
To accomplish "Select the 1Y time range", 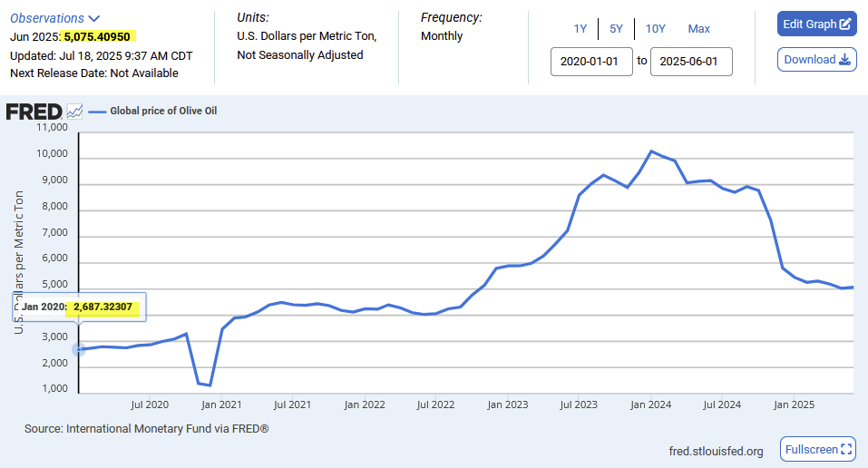I will 580,29.
